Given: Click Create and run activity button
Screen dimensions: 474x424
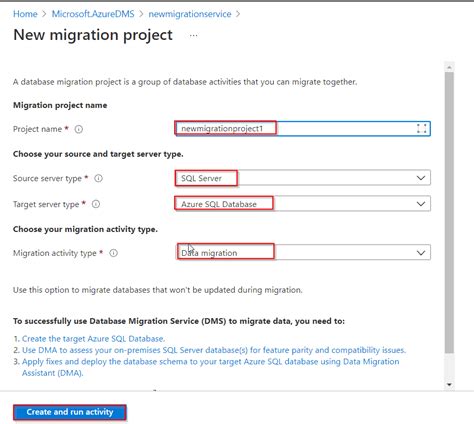Looking at the screenshot, I should click(x=70, y=412).
